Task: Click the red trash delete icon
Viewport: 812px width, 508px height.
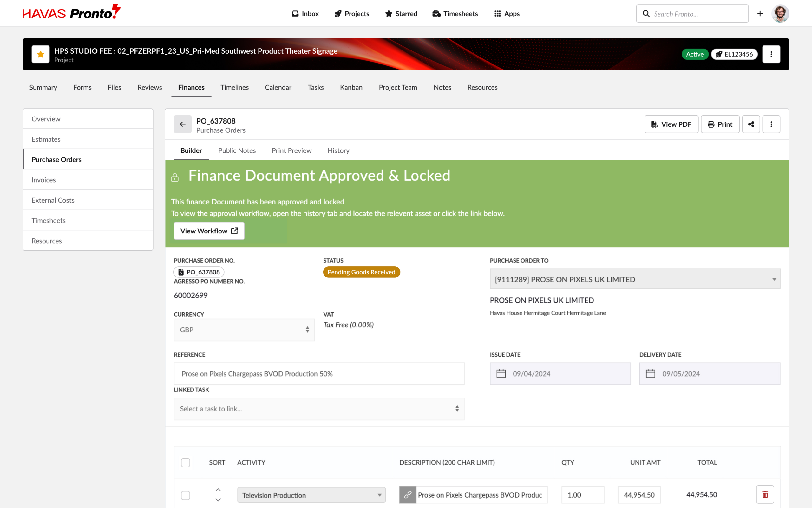Action: click(x=765, y=495)
